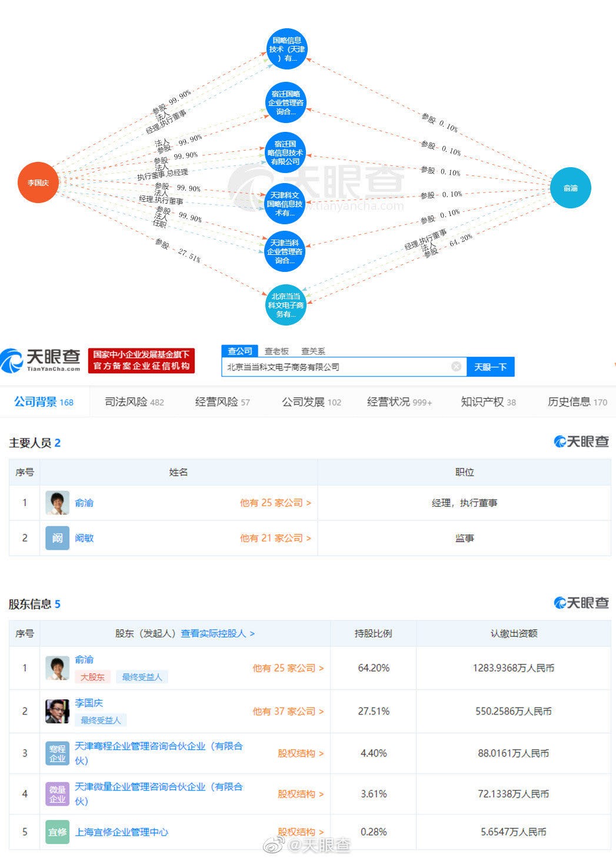Click the 天眼查 TianYanCha logo
This screenshot has height=860, width=616.
point(41,360)
